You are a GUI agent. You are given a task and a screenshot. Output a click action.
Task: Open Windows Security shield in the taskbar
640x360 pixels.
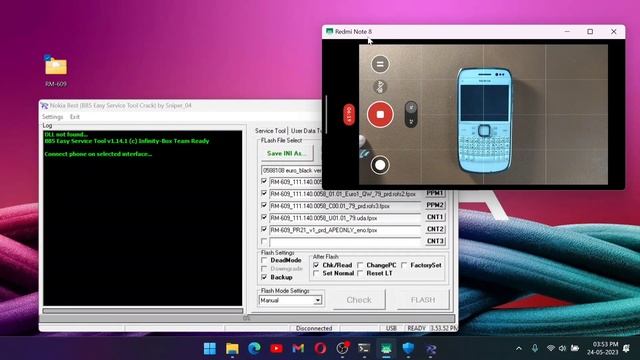click(408, 349)
